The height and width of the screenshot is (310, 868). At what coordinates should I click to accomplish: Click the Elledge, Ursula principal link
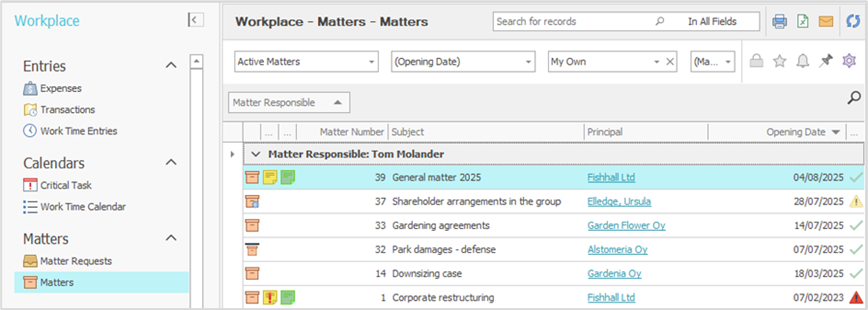pos(619,202)
